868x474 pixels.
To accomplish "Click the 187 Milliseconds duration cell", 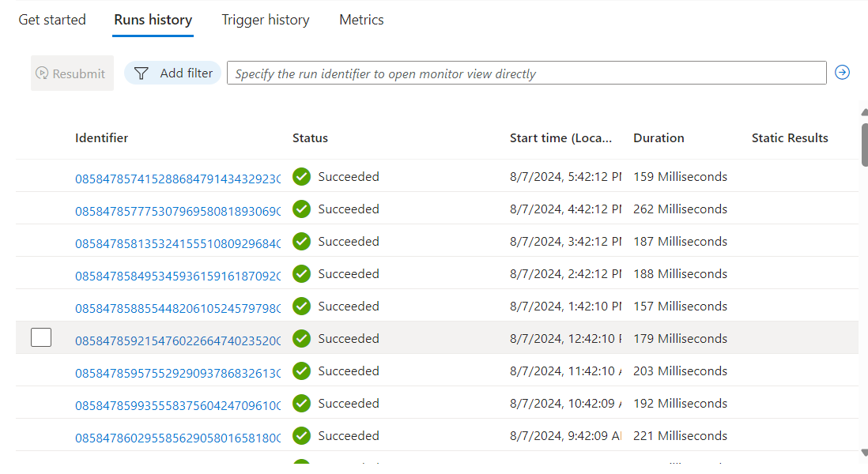I will pyautogui.click(x=681, y=241).
